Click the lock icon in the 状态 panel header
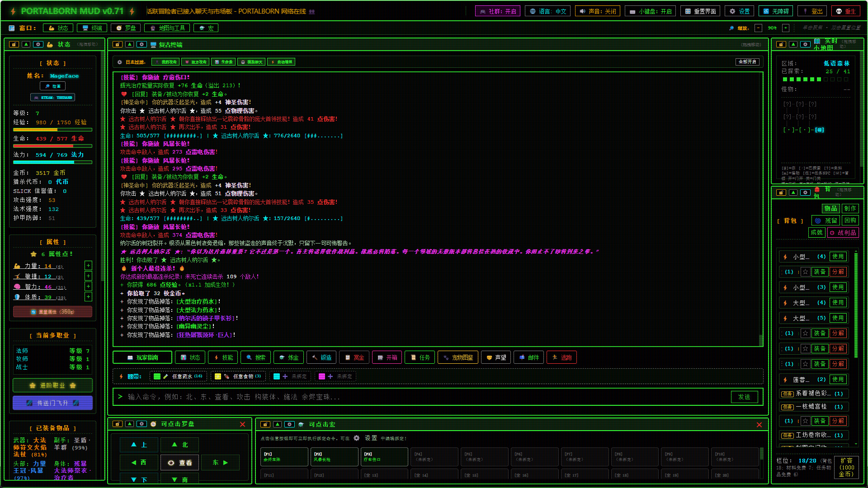The width and height of the screenshot is (868, 488). tap(14, 44)
